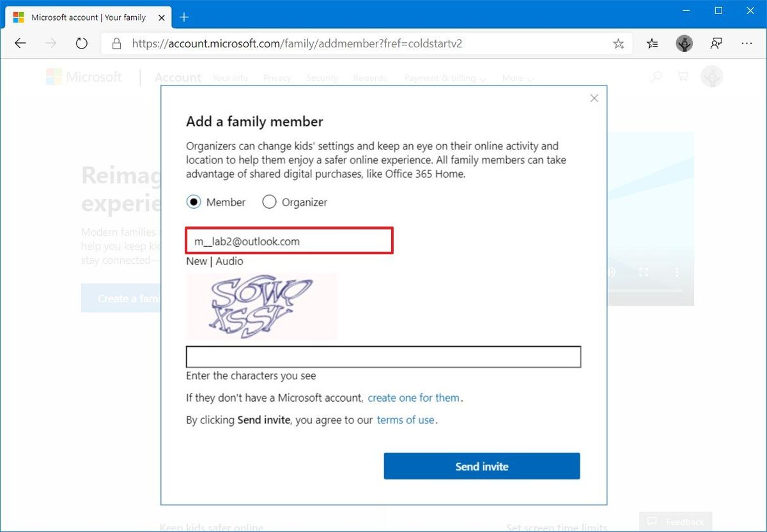Viewport: 767px width, 532px height.
Task: Click the captcha answer input field
Action: [383, 356]
